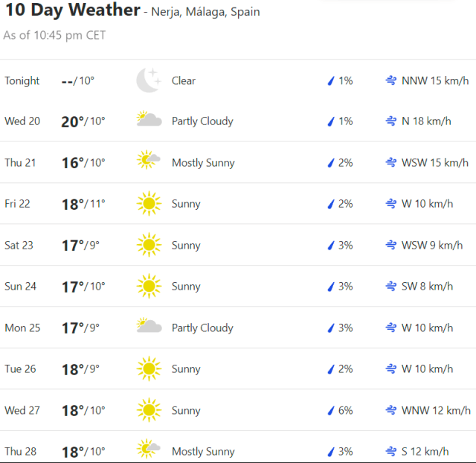Screen dimensions: 476x463
Task: Click the 10 Day Weather heading
Action: pos(72,10)
